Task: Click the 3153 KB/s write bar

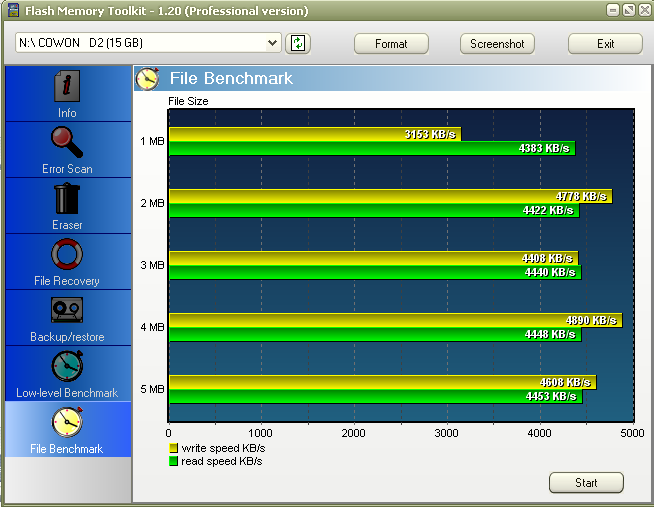Action: click(x=315, y=134)
